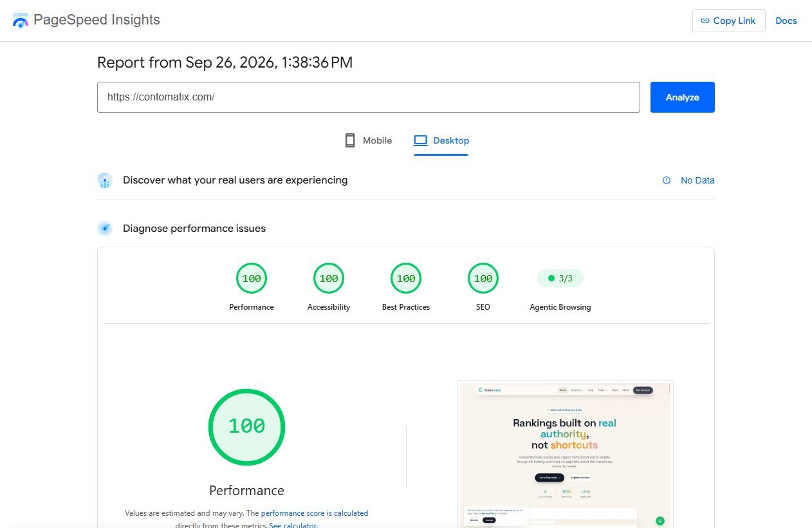The image size is (812, 528).
Task: Click the PageSpeed Insights title text
Action: point(97,20)
